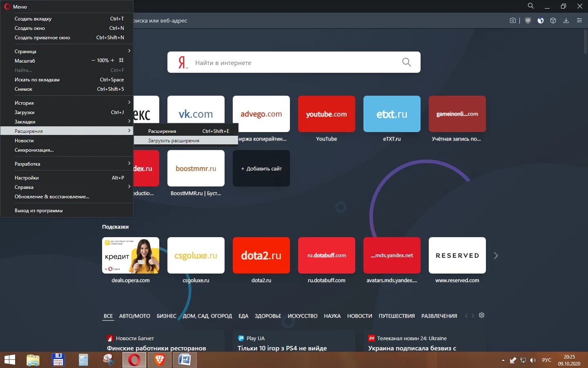This screenshot has height=368, width=588.
Task: Select АВТО/МОТО news category tab
Action: (135, 316)
